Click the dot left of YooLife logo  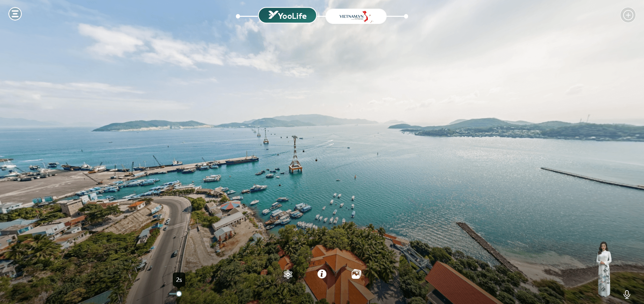tap(238, 16)
